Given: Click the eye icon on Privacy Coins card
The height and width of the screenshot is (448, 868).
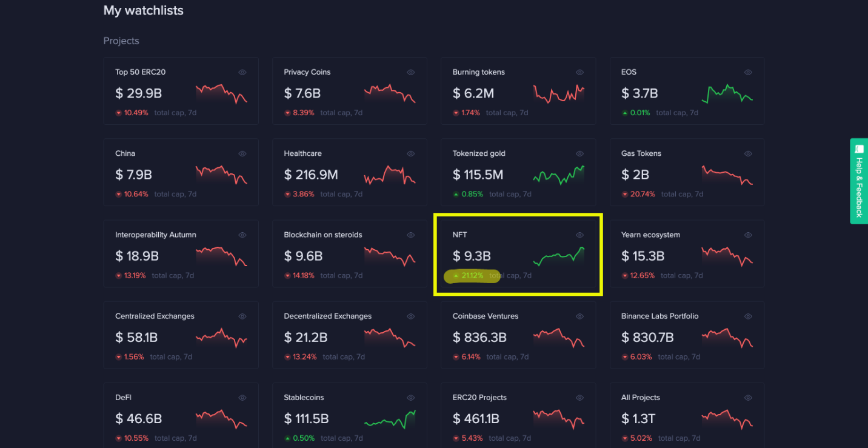Looking at the screenshot, I should coord(411,72).
